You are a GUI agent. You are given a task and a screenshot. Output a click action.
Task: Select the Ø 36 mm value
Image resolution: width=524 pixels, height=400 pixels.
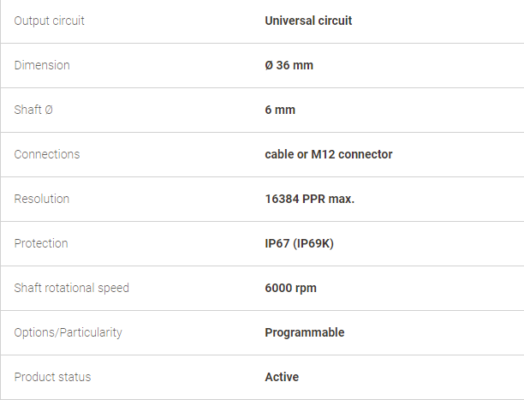[x=289, y=65]
